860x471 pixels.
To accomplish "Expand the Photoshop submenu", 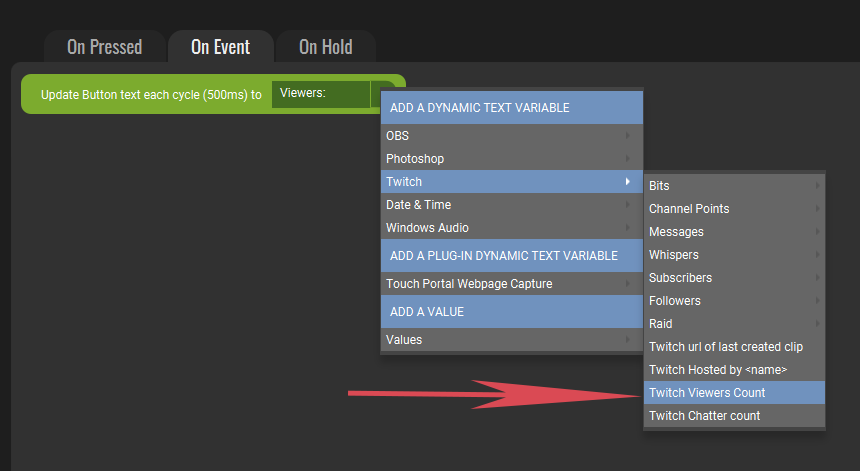I will pyautogui.click(x=512, y=158).
